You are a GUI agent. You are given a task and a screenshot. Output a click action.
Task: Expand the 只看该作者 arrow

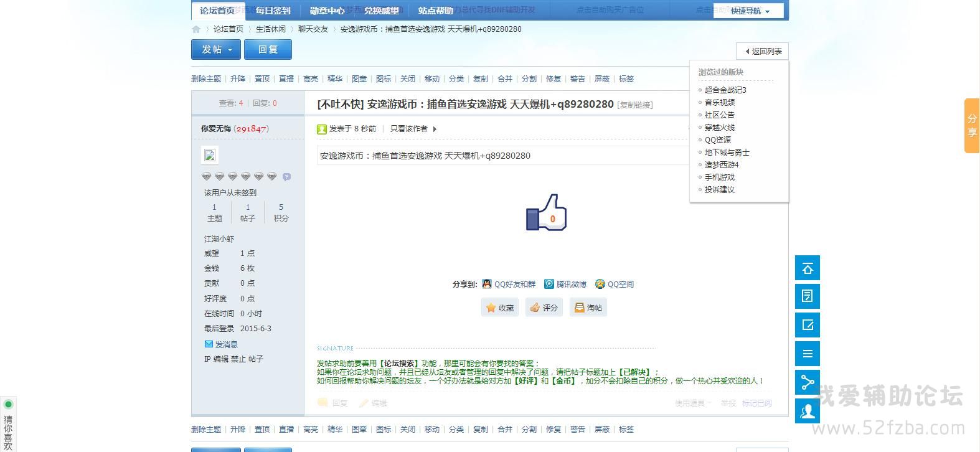pyautogui.click(x=435, y=129)
